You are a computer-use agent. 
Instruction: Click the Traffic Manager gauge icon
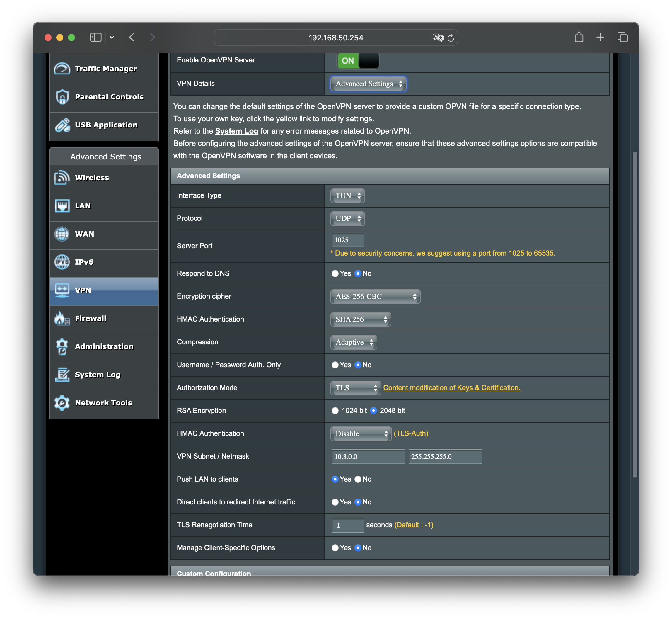point(62,69)
